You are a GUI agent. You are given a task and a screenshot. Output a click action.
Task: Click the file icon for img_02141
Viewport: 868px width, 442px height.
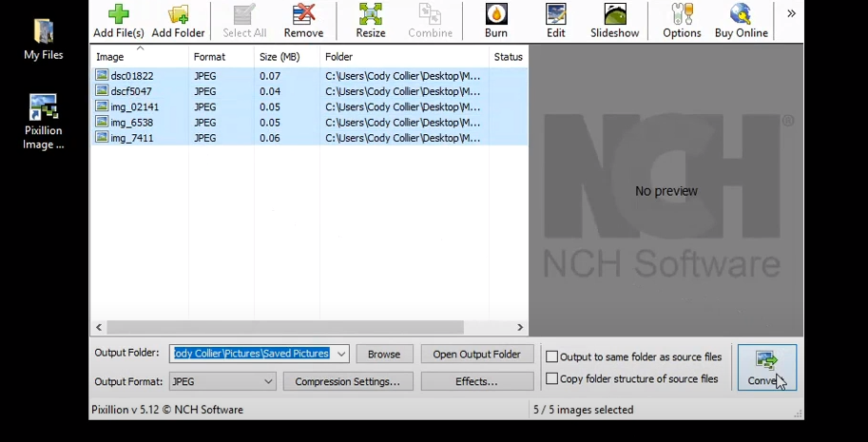pyautogui.click(x=102, y=106)
